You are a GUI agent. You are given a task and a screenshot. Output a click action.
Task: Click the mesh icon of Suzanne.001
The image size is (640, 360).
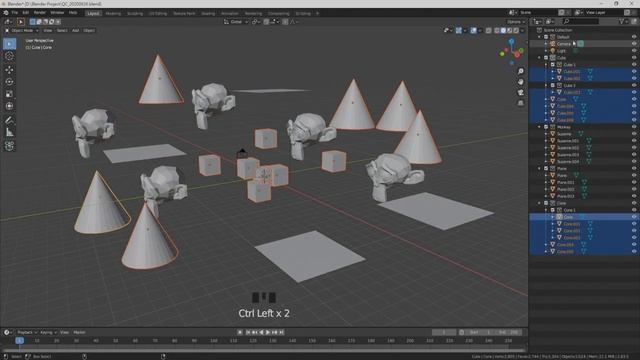tap(553, 141)
